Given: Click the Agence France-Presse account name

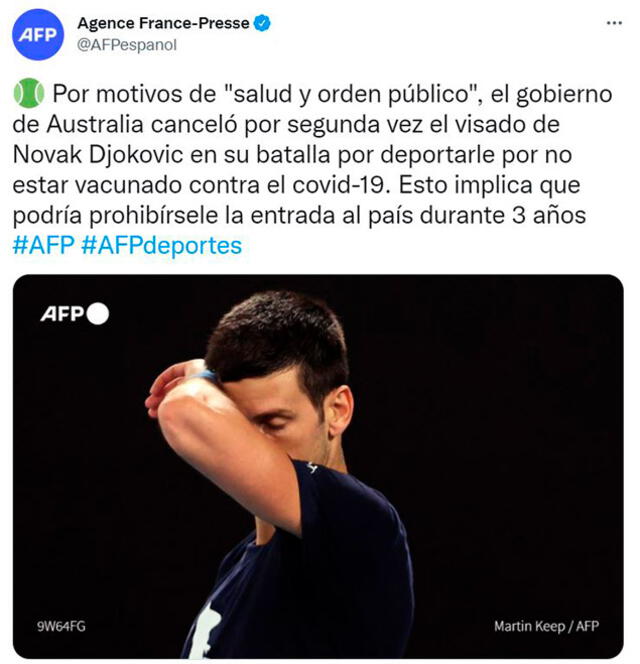Looking at the screenshot, I should (163, 23).
